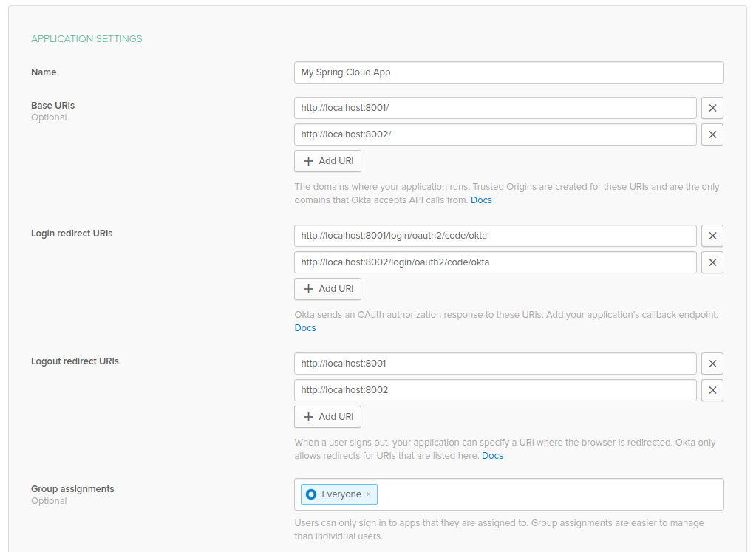This screenshot has height=552, width=756.
Task: Remove the localhost:8002 logout redirect URI
Action: click(x=712, y=390)
